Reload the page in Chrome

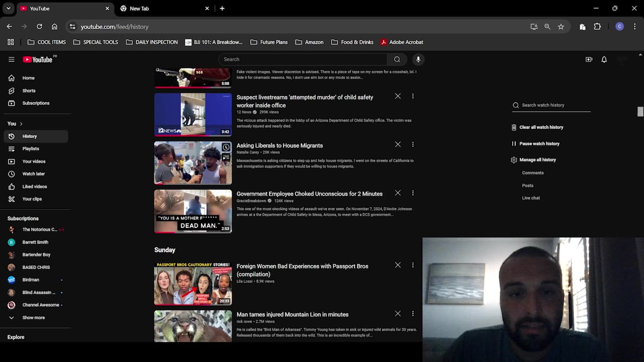click(39, 27)
